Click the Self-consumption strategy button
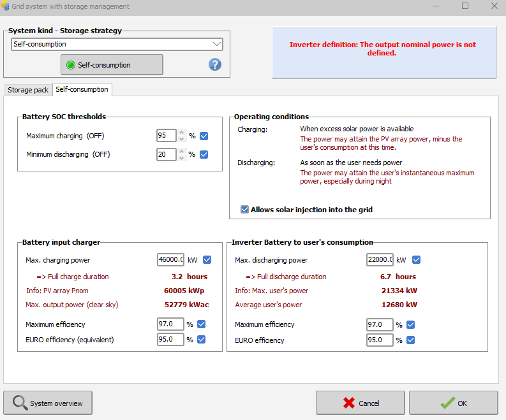 pyautogui.click(x=112, y=65)
